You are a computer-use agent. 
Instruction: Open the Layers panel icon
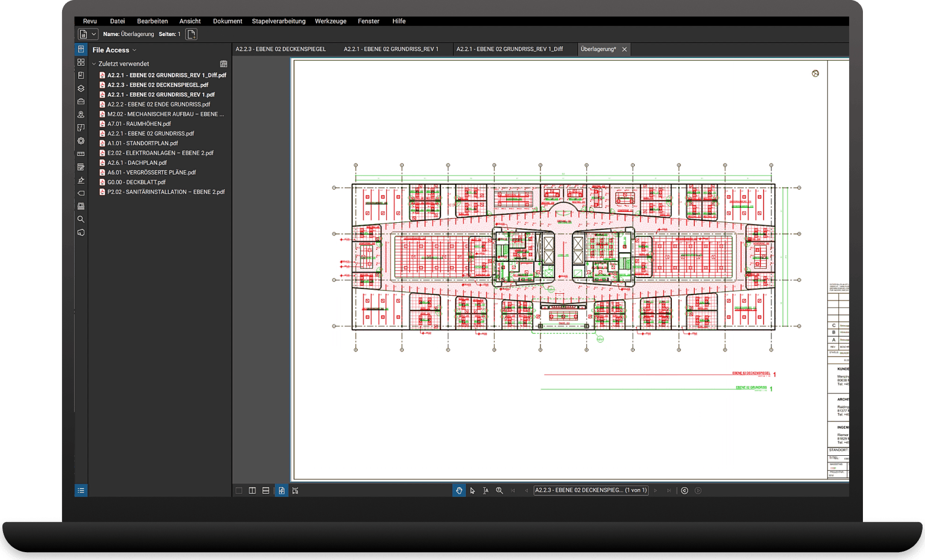81,89
